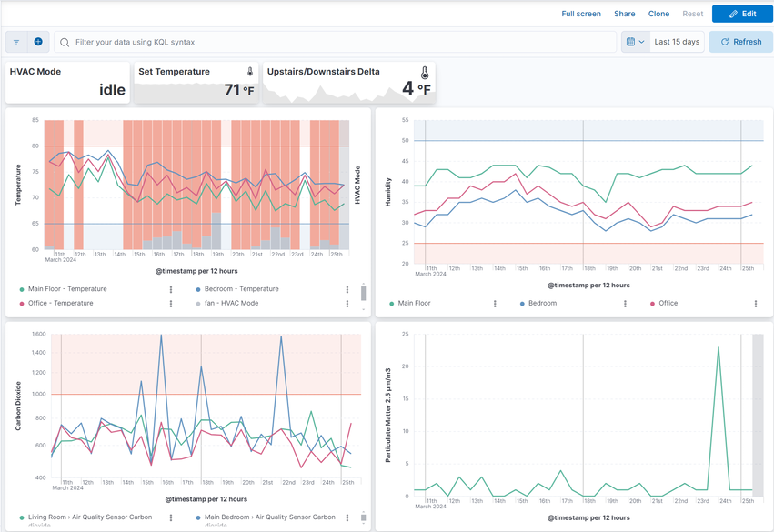This screenshot has height=532, width=774.
Task: Click the Particulate Matter 2.5 axis title
Action: tap(388, 415)
